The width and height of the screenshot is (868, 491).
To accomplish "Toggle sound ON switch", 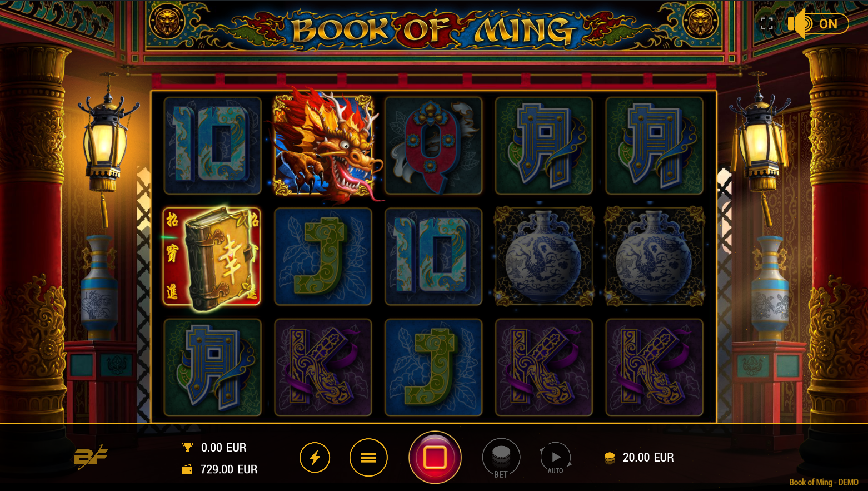I will point(818,24).
